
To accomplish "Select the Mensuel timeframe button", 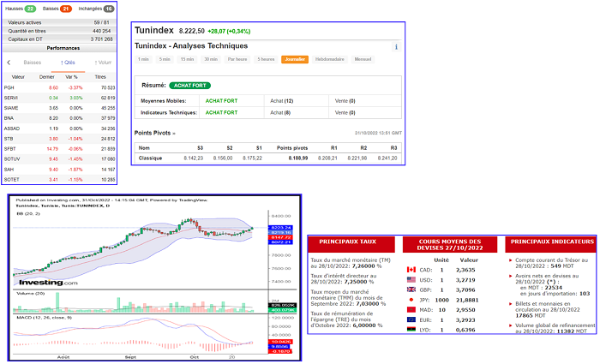I will 363,59.
